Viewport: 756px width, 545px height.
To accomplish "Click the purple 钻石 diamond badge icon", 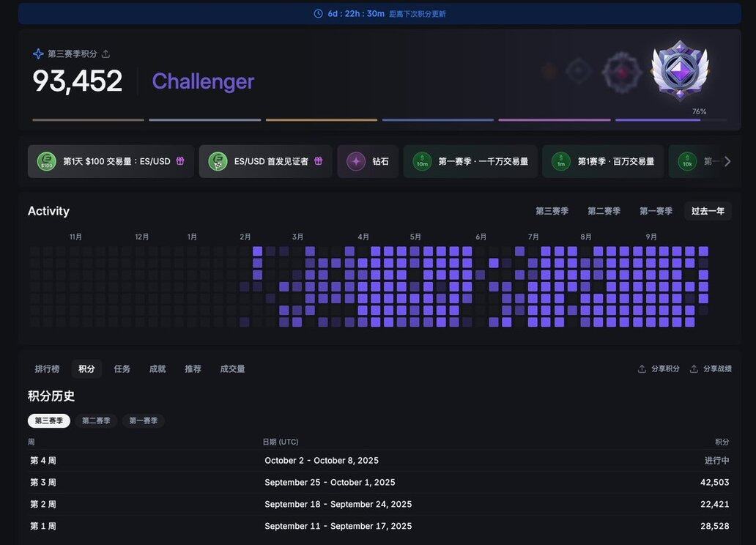I will point(356,161).
